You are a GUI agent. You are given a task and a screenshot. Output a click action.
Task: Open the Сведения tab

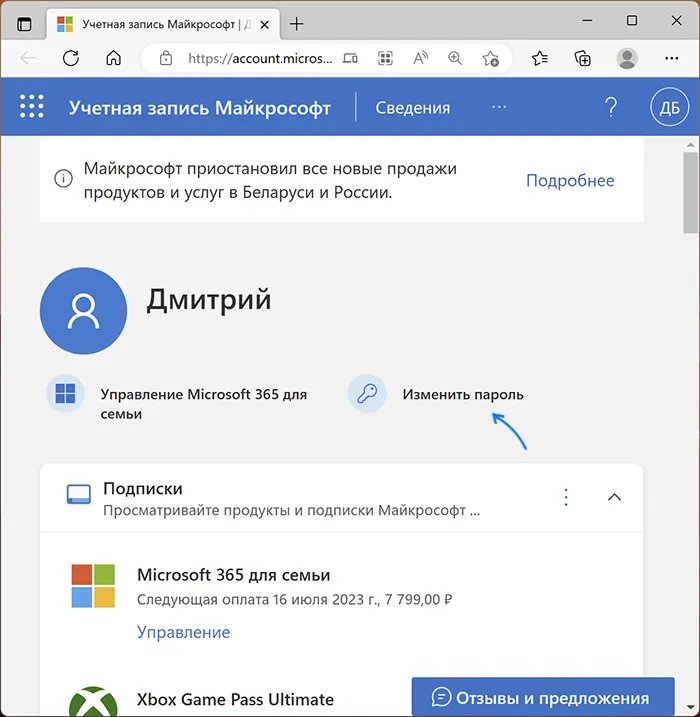[412, 108]
